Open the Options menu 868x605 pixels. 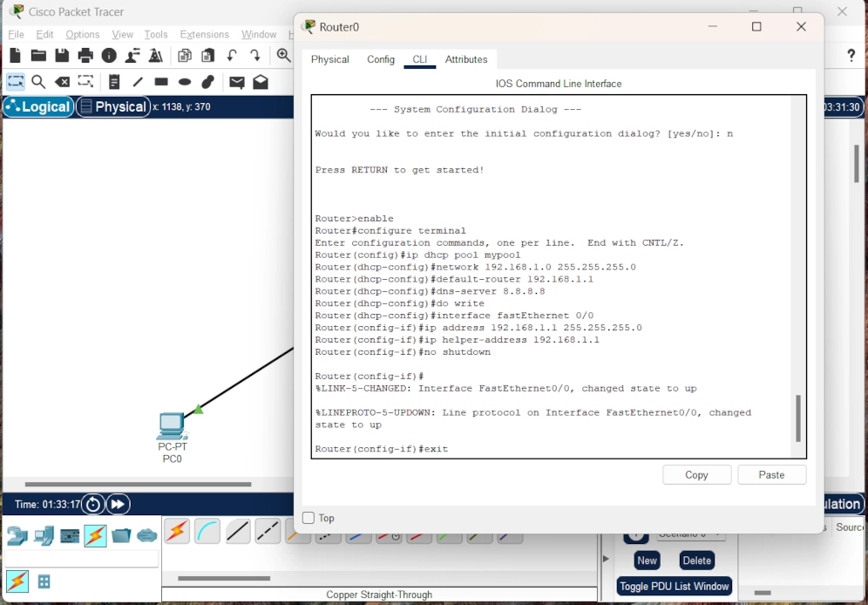pos(83,34)
